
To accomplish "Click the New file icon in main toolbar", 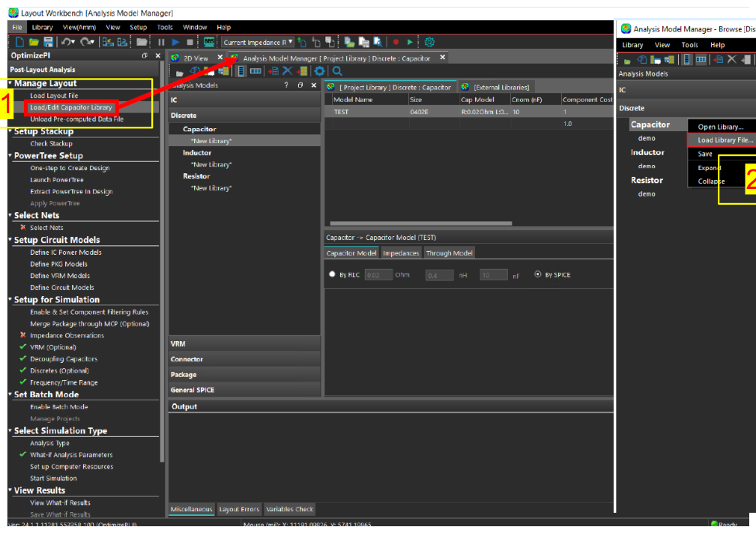I will pos(19,43).
